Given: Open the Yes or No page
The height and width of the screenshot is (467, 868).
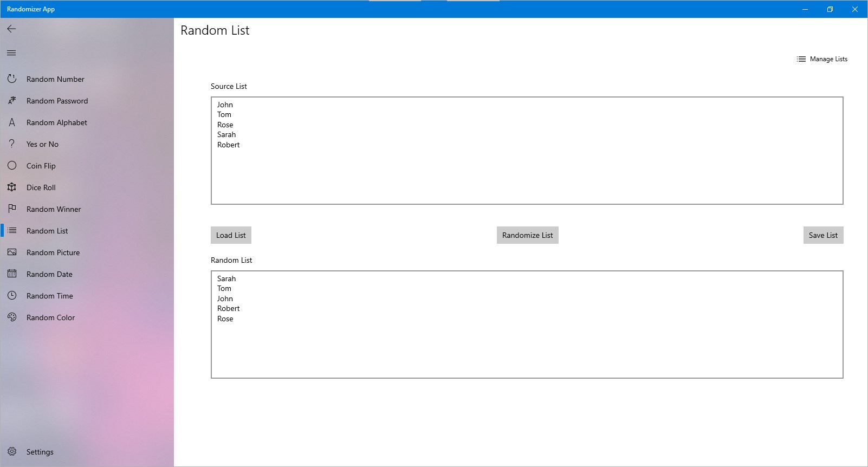Looking at the screenshot, I should pyautogui.click(x=87, y=144).
